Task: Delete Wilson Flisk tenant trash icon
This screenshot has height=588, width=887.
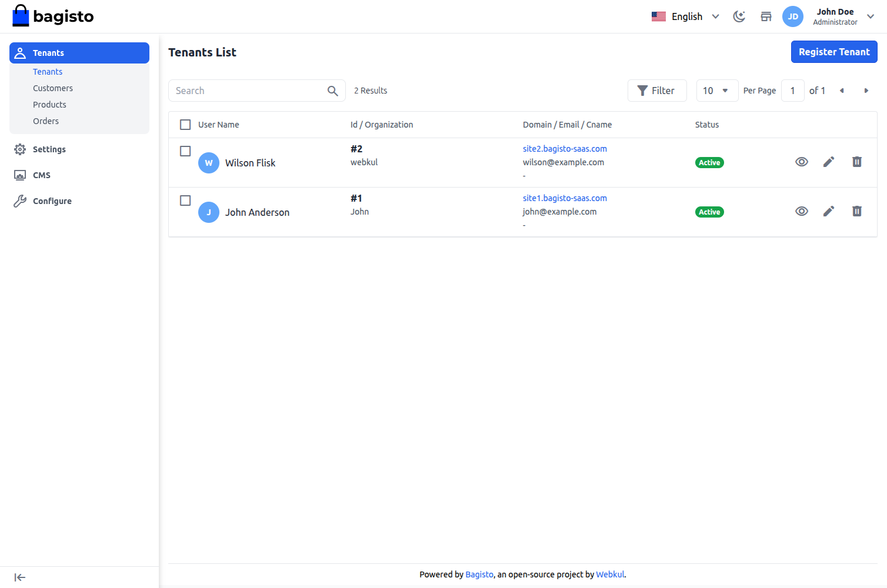Action: [857, 162]
